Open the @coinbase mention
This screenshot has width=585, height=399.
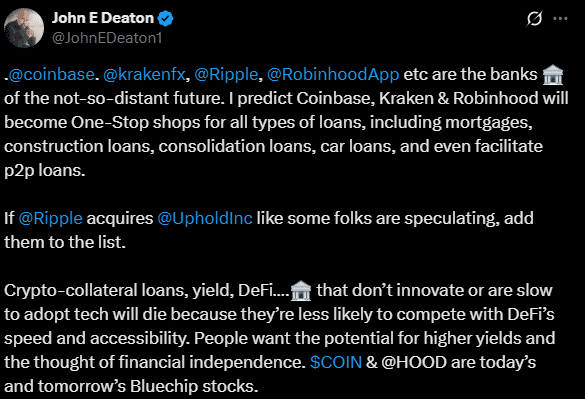[51, 74]
